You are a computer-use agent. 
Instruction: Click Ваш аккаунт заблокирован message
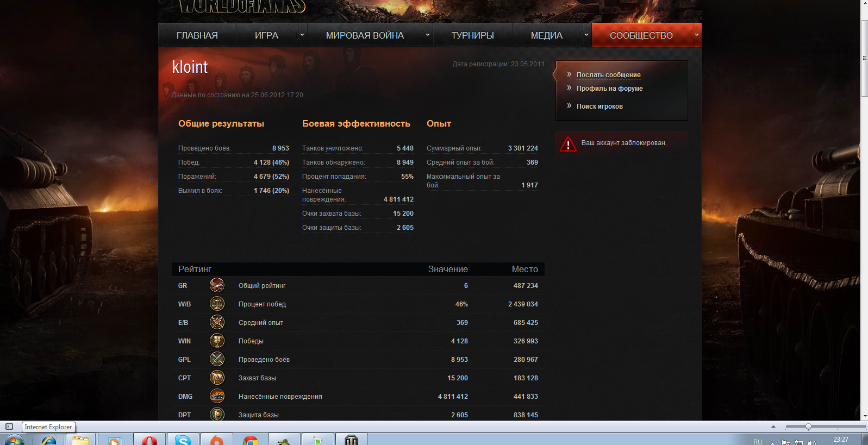(624, 143)
